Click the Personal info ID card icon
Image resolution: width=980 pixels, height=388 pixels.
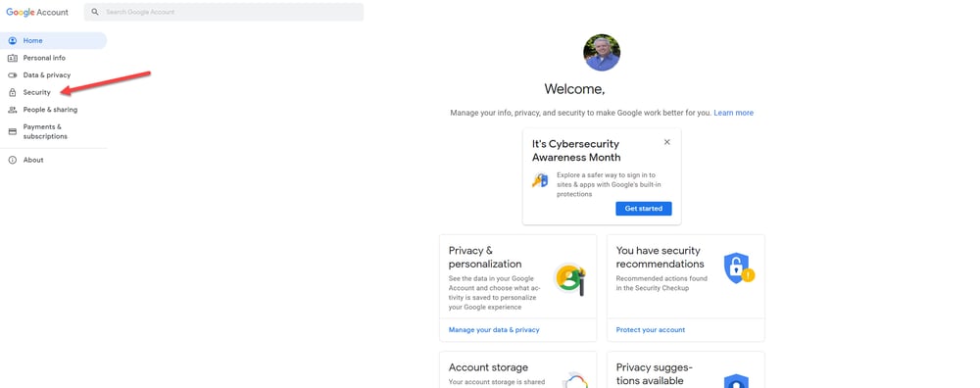(13, 58)
